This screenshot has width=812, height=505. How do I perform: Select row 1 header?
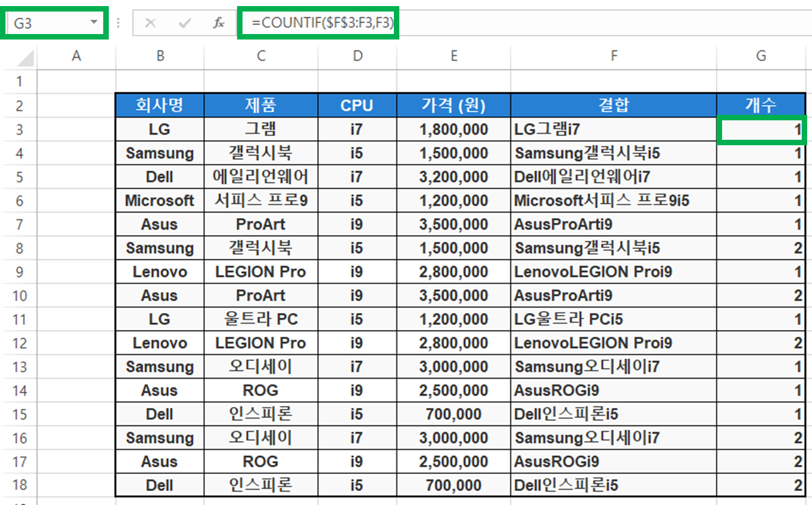[x=19, y=81]
